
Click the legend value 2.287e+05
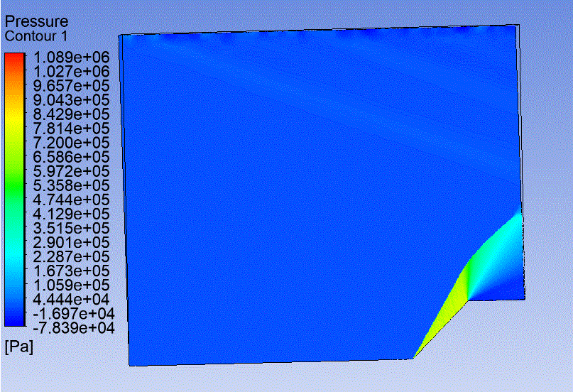(x=71, y=256)
